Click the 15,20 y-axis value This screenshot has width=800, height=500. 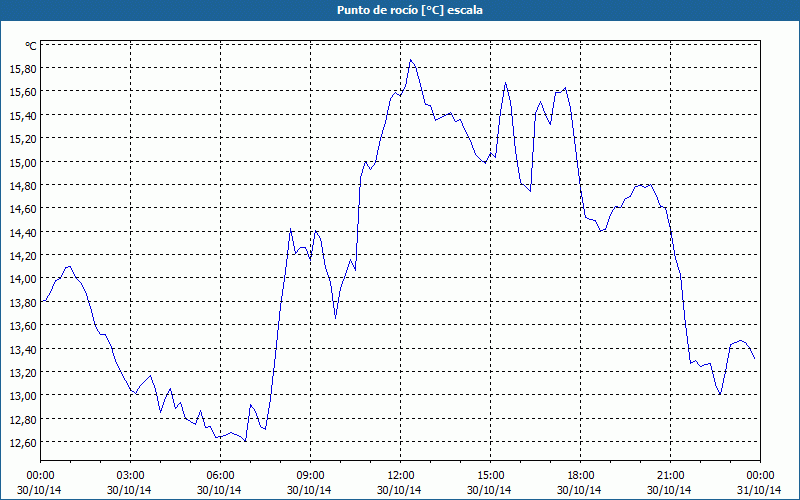pos(23,139)
